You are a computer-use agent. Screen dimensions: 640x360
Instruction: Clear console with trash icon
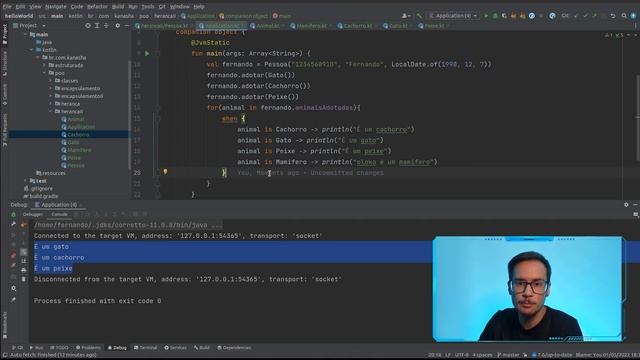24,280
